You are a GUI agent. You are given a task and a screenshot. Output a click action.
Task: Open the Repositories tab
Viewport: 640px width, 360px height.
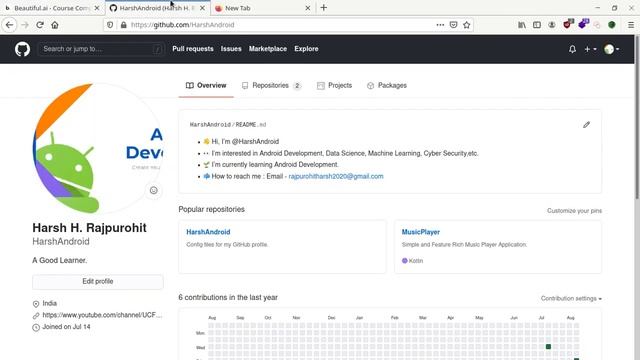[271, 86]
